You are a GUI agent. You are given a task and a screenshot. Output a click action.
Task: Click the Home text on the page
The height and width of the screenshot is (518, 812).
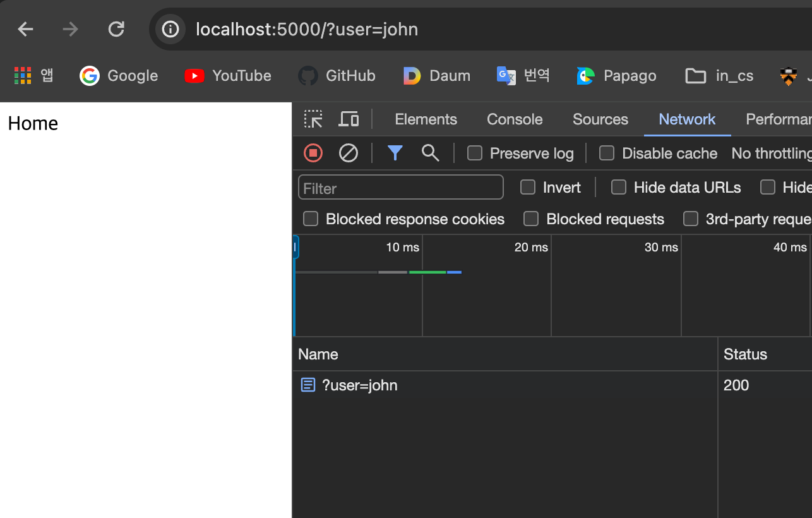click(33, 123)
